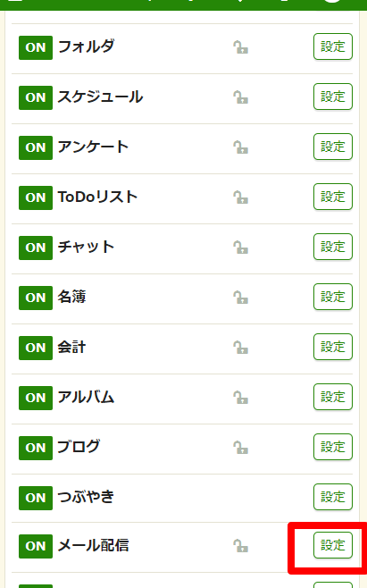Viewport: 367px width, 588px height.
Task: Click the lock icon for スケジュール
Action: pyautogui.click(x=241, y=97)
